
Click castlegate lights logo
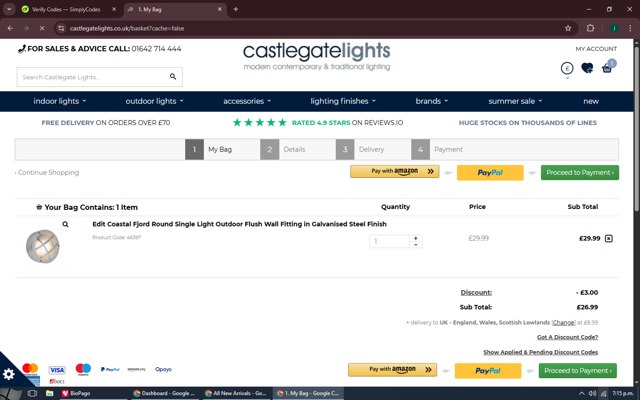coord(317,56)
